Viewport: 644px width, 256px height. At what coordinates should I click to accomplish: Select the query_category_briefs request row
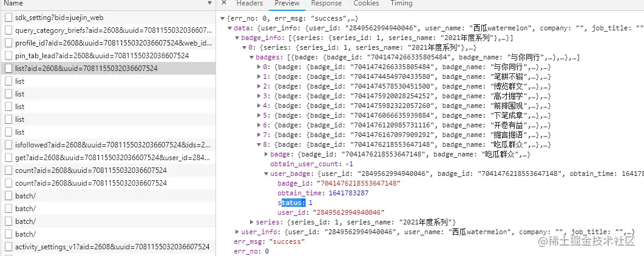[108, 30]
